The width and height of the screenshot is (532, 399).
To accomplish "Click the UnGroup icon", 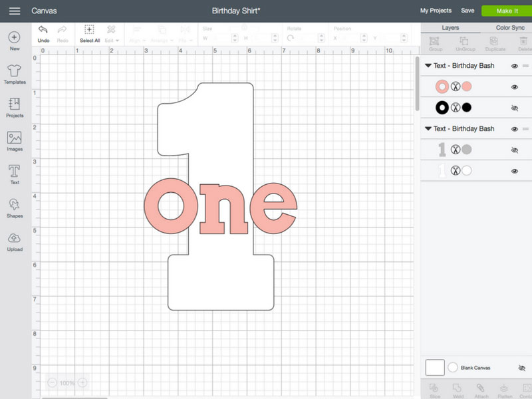I will 464,41.
